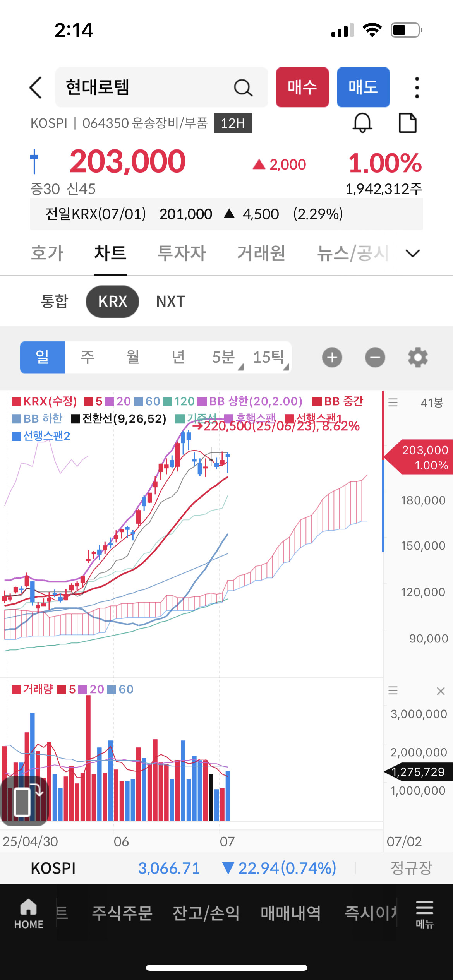Open the 투자자 tab
453x980 pixels.
[x=182, y=253]
